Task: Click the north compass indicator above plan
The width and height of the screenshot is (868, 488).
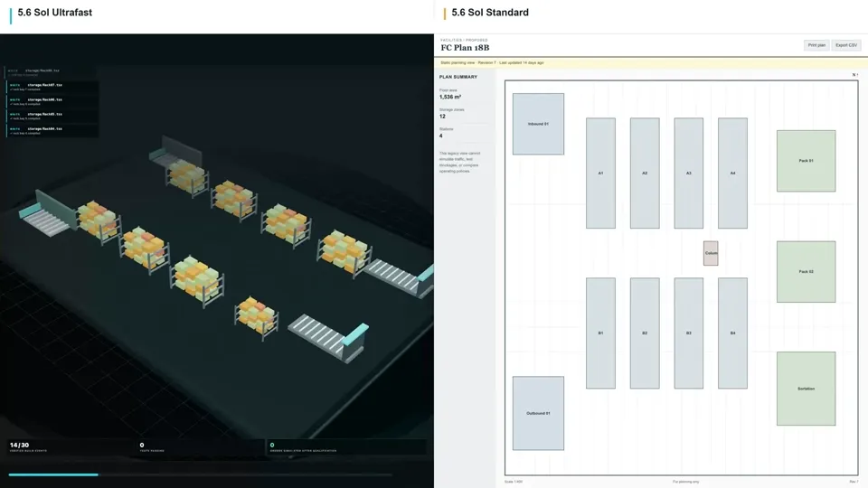Action: (x=855, y=75)
